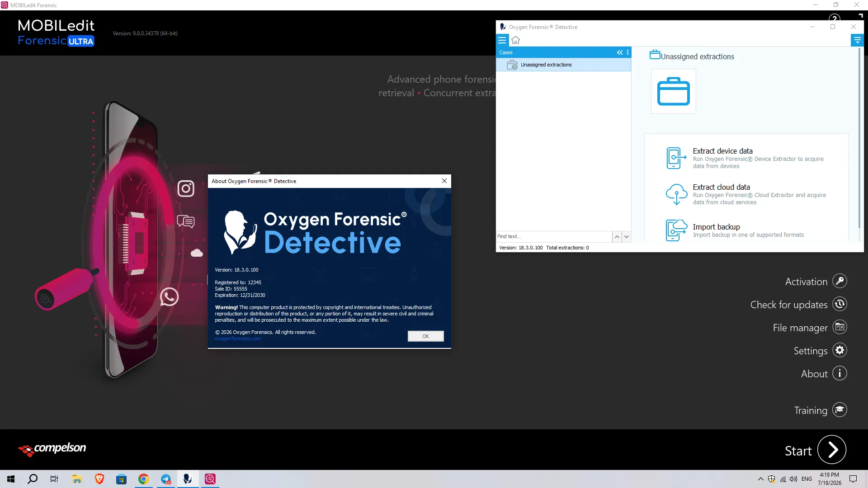
Task: Open Microsoft Store from the taskbar
Action: pyautogui.click(x=121, y=479)
